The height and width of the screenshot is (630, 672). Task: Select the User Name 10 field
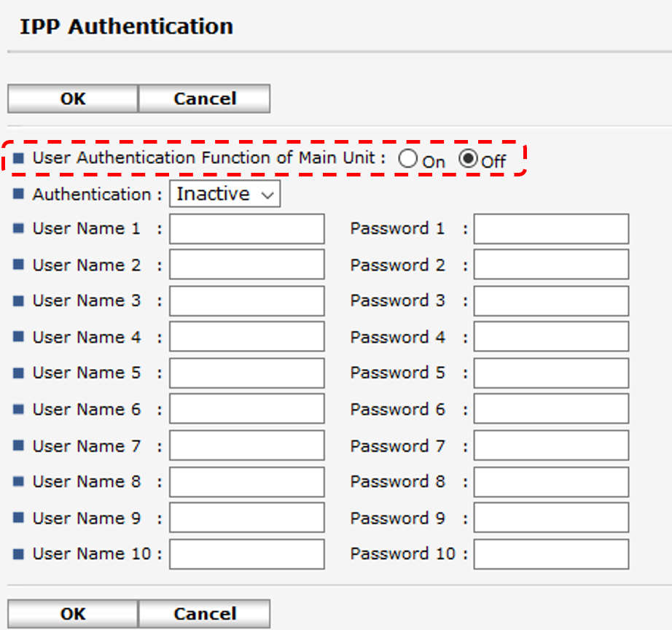[247, 554]
